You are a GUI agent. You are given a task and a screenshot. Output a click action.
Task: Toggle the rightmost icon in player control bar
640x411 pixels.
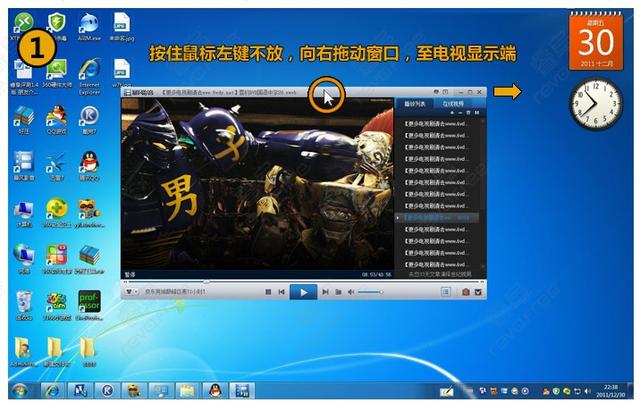point(479,292)
